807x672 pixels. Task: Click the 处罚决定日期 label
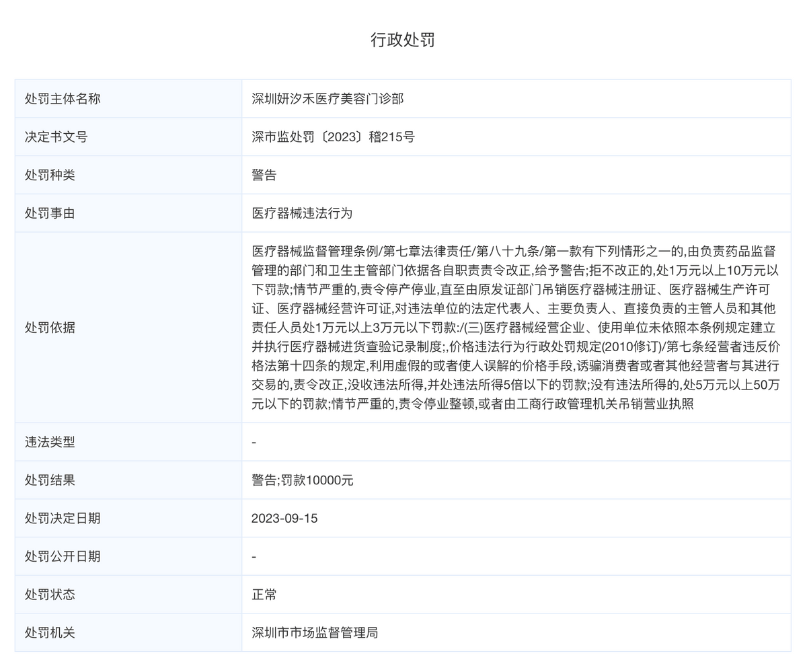tap(63, 519)
